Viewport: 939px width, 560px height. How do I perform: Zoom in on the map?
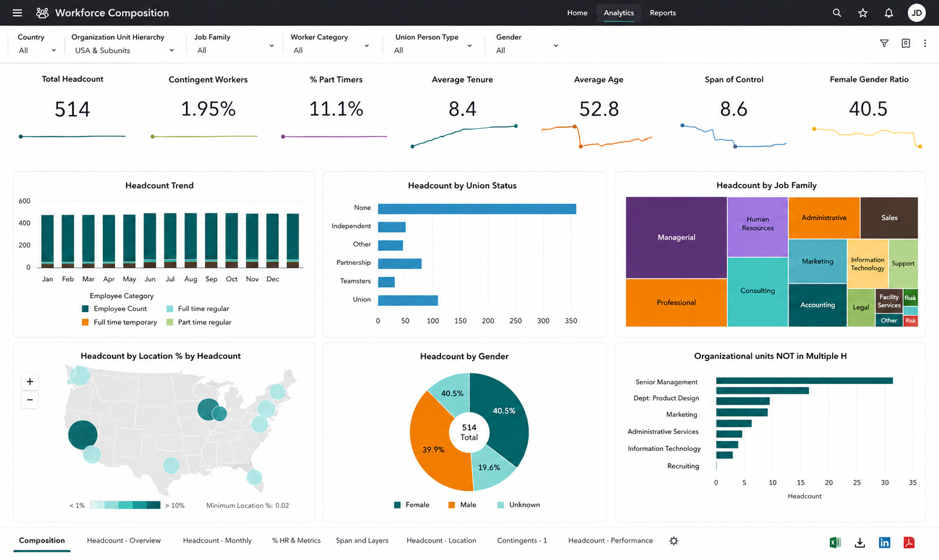point(30,381)
